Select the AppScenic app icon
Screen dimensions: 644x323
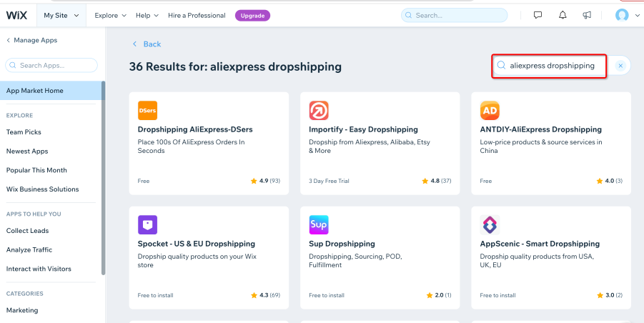(x=490, y=225)
